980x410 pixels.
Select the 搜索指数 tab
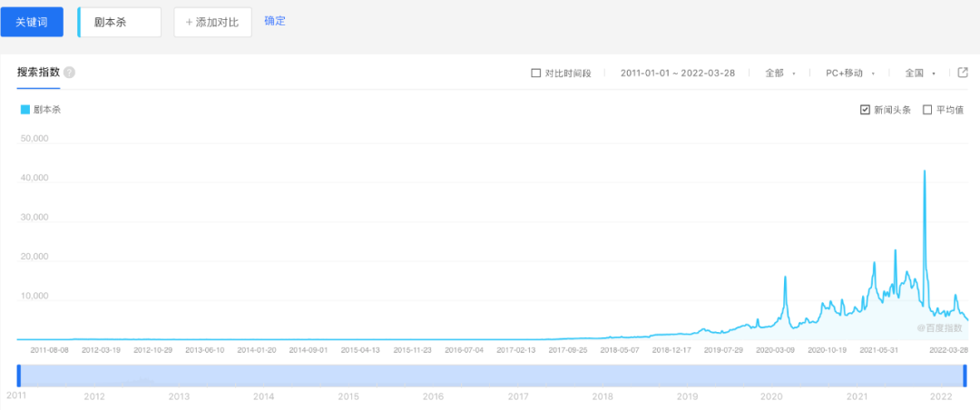[38, 73]
